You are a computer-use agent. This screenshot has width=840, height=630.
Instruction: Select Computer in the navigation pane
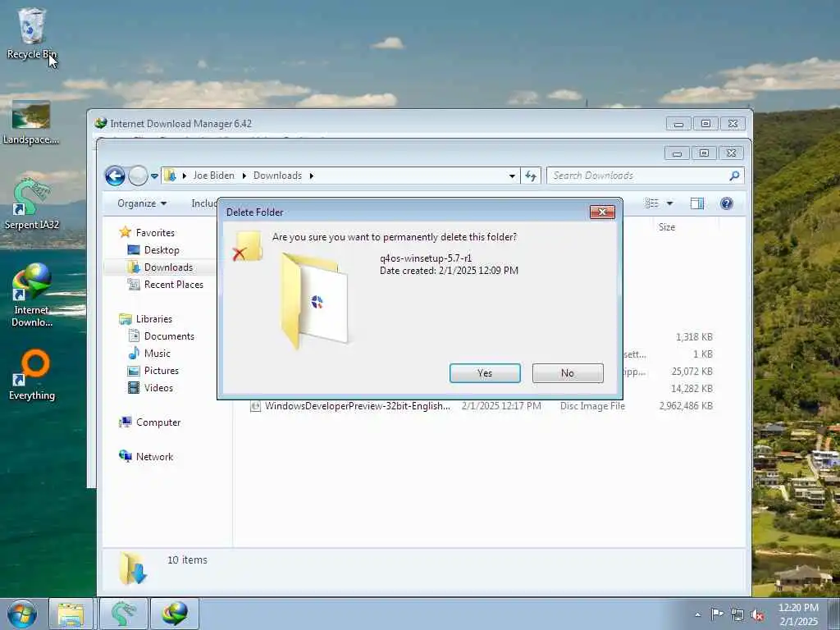click(x=158, y=422)
